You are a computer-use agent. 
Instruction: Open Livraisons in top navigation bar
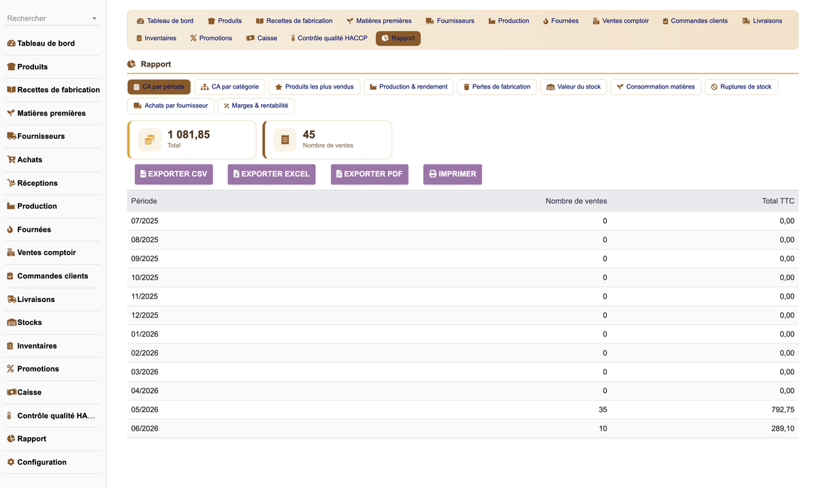(x=762, y=21)
